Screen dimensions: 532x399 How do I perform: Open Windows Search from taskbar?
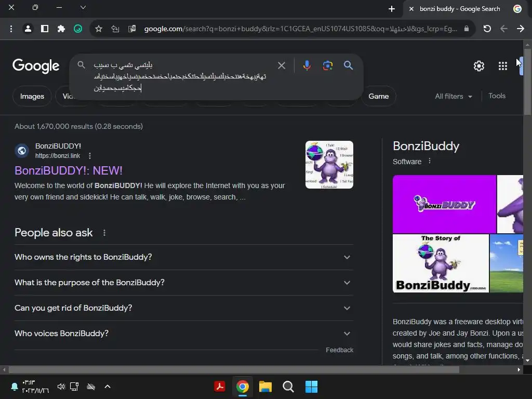[288, 387]
